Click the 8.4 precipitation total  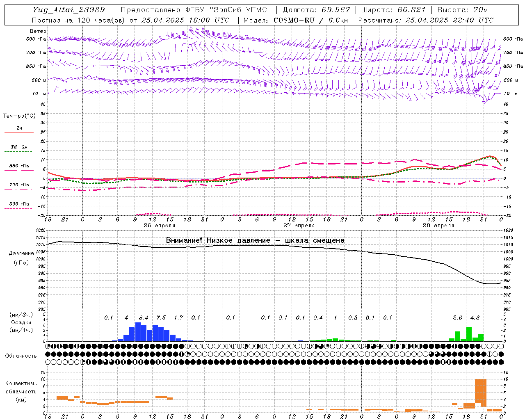point(144,317)
